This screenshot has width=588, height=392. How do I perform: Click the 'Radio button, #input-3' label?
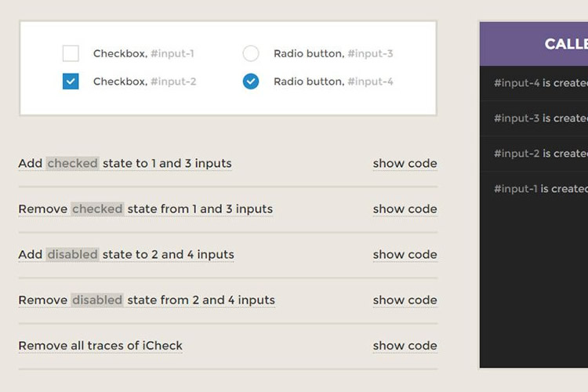(x=333, y=54)
